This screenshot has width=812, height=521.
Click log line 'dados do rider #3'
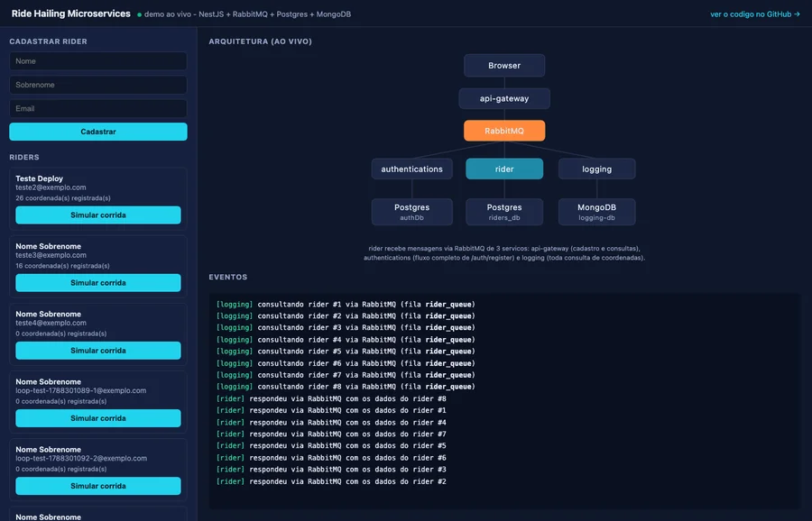click(331, 470)
